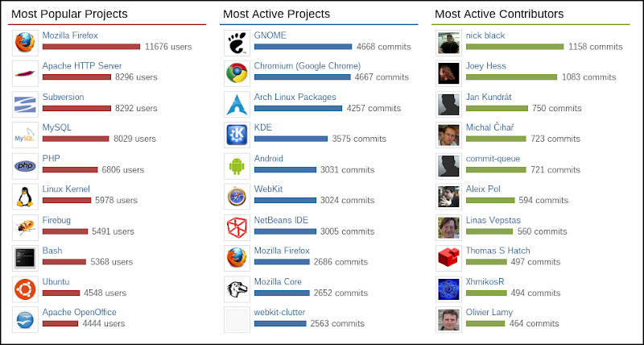Image resolution: width=644 pixels, height=345 pixels.
Task: Click the Ubuntu logo icon
Action: (x=26, y=288)
